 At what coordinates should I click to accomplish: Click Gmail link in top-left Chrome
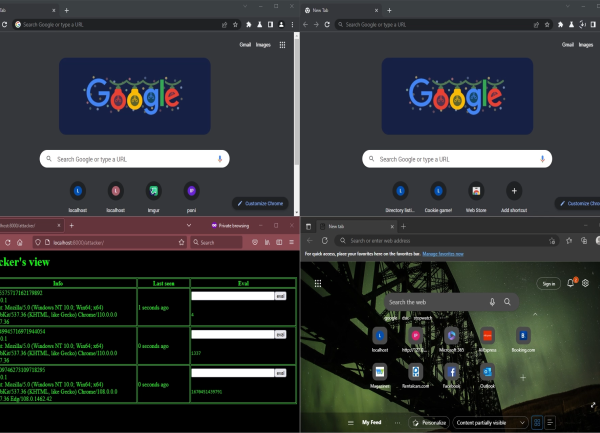point(245,45)
